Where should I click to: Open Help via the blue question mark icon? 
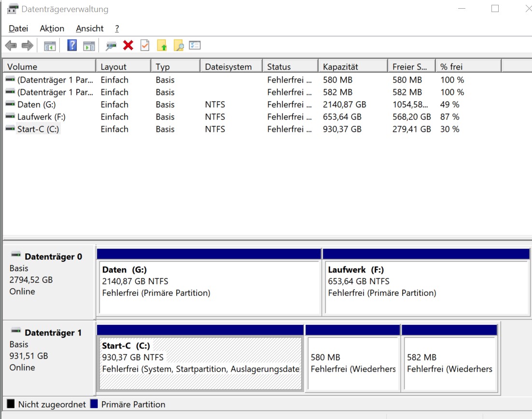pyautogui.click(x=72, y=45)
